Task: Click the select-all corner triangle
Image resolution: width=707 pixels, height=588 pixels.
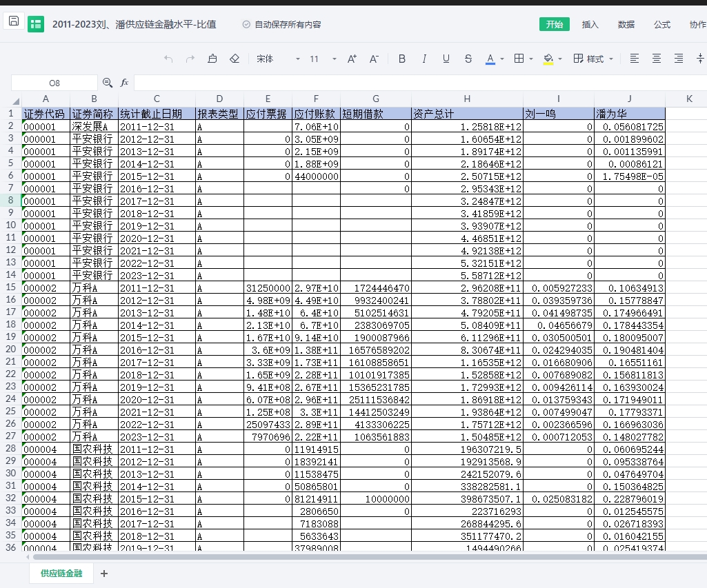Action: pos(16,101)
